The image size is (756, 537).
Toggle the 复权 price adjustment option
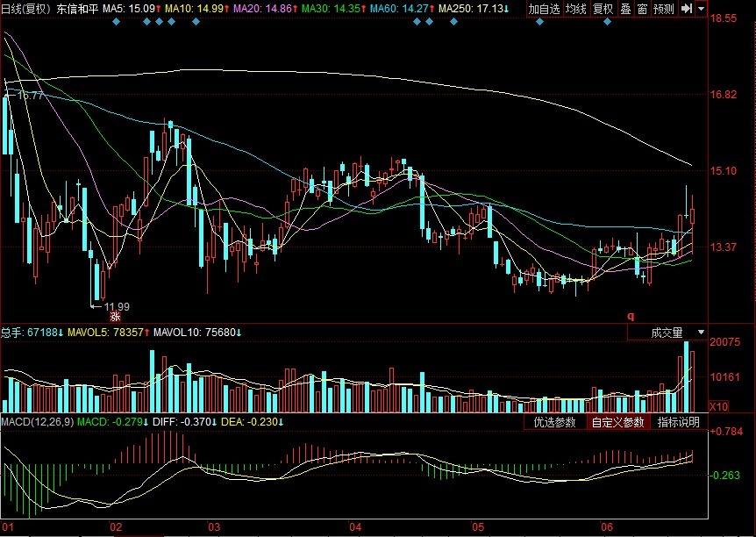(603, 9)
